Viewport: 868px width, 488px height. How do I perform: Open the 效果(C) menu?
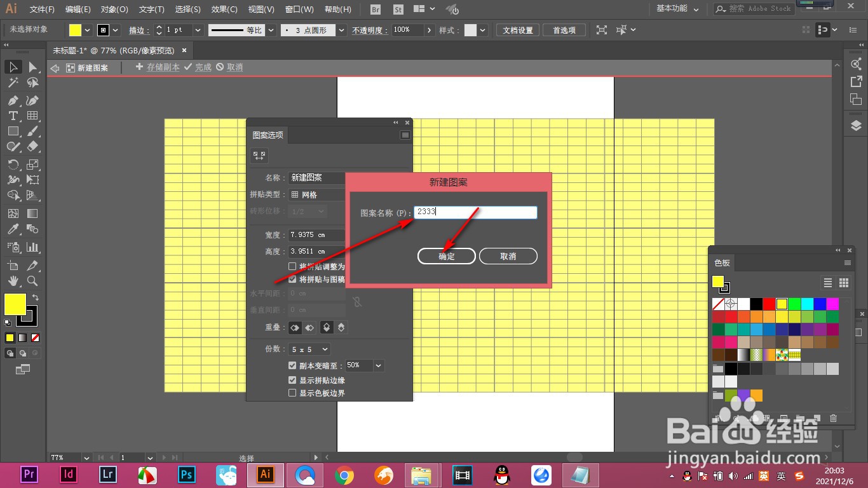pyautogui.click(x=224, y=10)
